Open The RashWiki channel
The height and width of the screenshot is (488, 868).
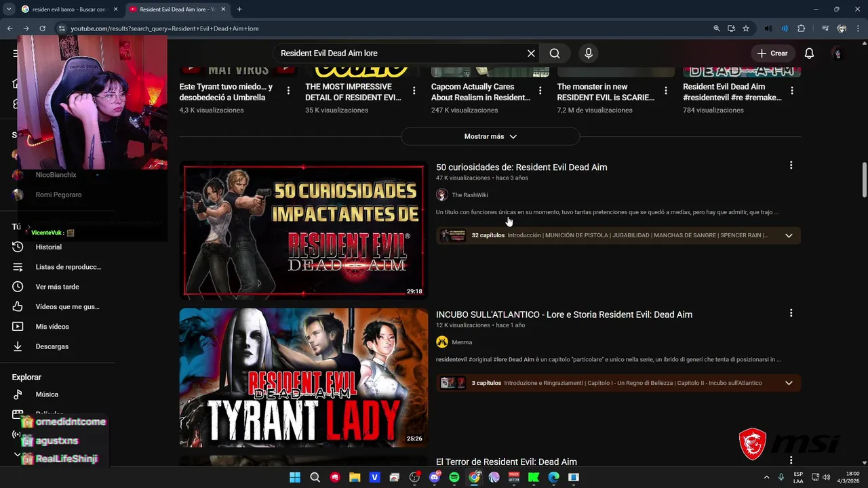pyautogui.click(x=470, y=195)
